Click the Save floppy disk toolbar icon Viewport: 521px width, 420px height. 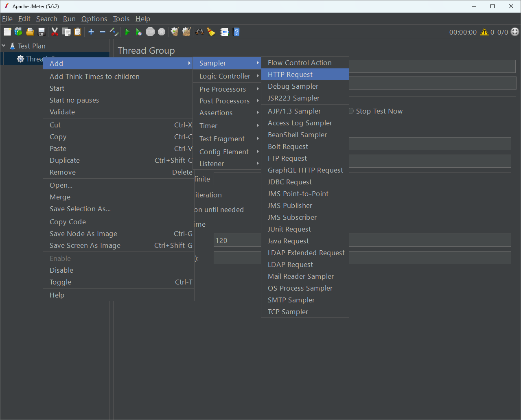pyautogui.click(x=42, y=32)
